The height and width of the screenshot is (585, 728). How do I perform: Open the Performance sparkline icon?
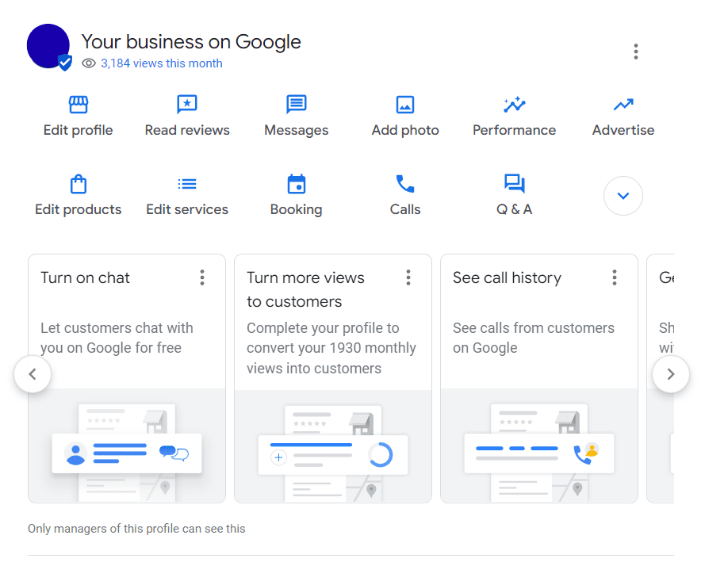pos(515,105)
